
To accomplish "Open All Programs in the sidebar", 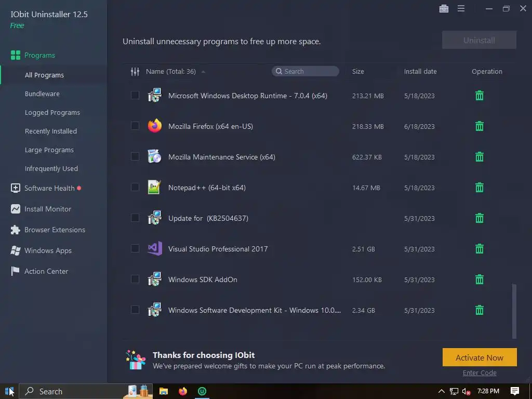I will tap(44, 75).
